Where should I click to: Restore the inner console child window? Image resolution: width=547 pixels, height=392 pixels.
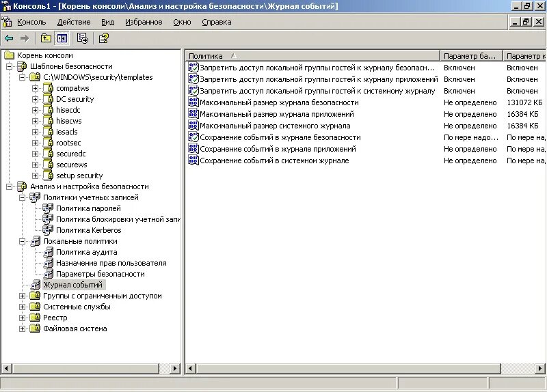tap(526, 22)
